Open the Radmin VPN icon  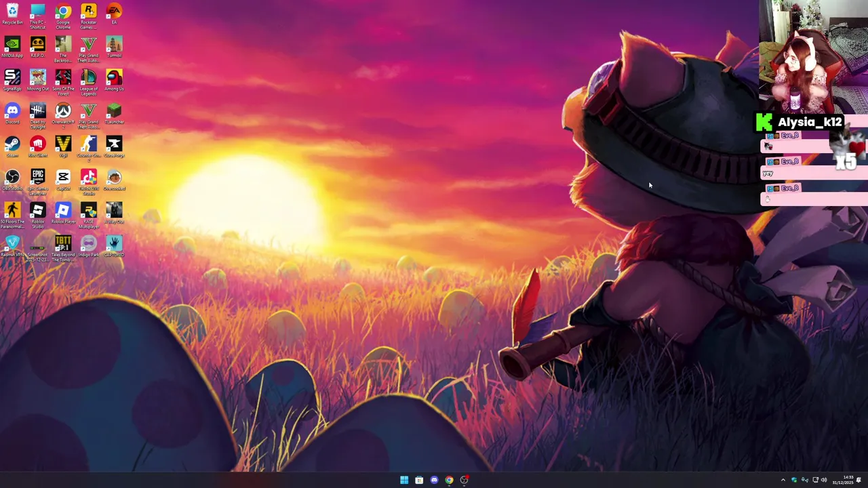pyautogui.click(x=12, y=246)
